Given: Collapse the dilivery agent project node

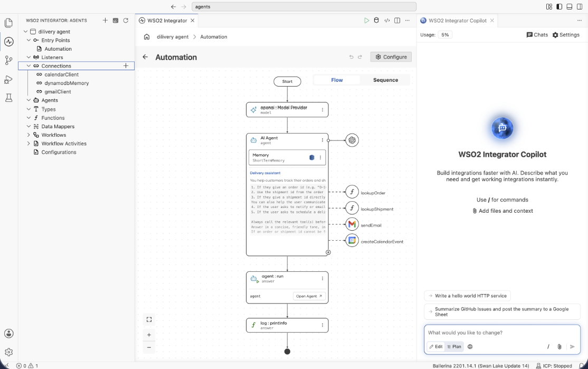Looking at the screenshot, I should pyautogui.click(x=25, y=32).
